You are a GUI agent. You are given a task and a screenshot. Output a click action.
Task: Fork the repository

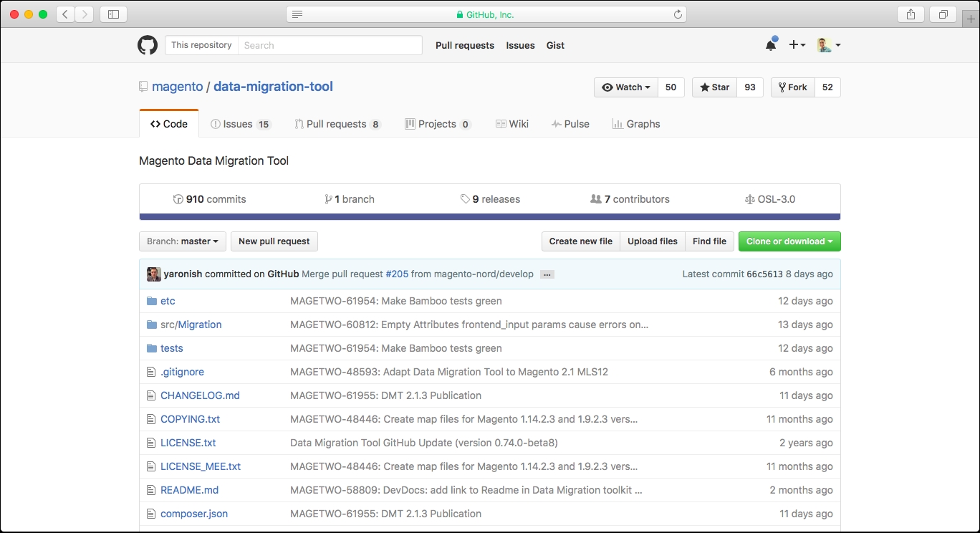tap(792, 87)
